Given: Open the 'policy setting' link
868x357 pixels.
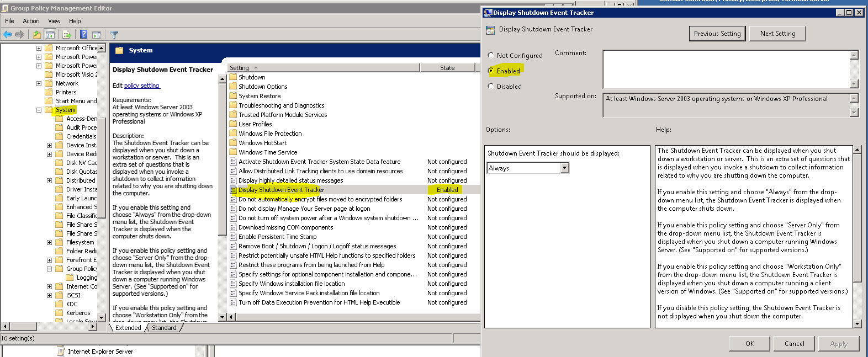Looking at the screenshot, I should 141,86.
